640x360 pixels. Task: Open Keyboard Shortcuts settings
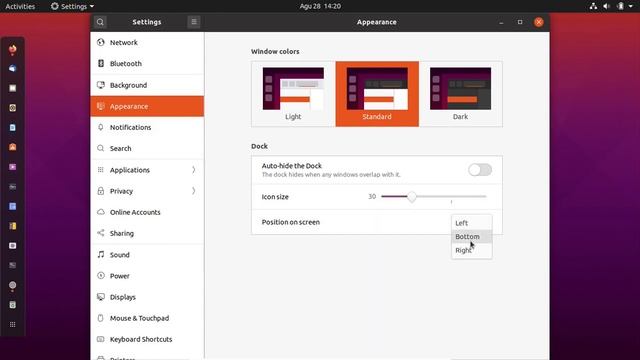point(147,339)
